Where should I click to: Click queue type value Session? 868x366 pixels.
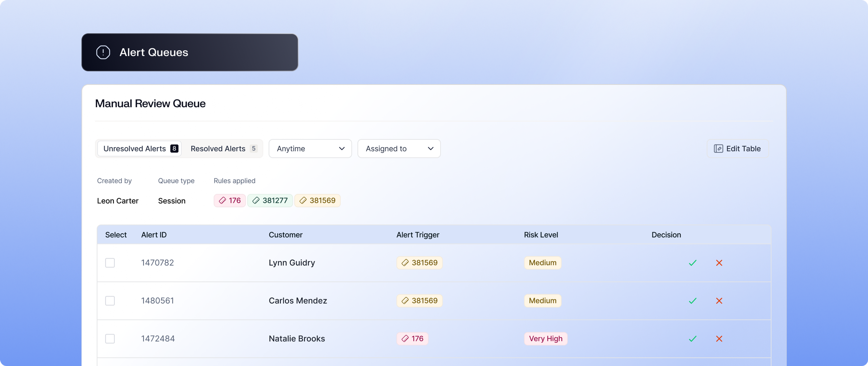[x=172, y=201]
